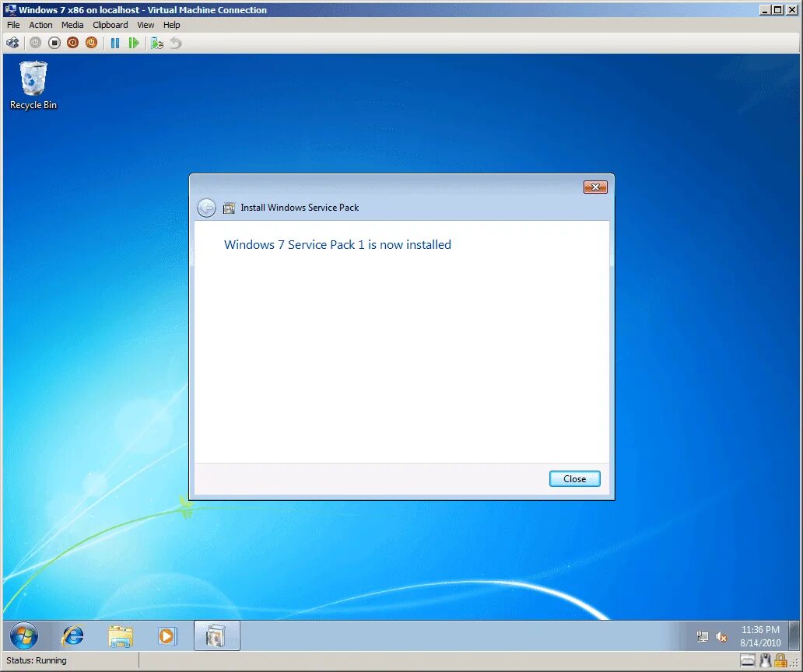
Task: Take a VM snapshot via the toolbar icon
Action: (x=157, y=43)
